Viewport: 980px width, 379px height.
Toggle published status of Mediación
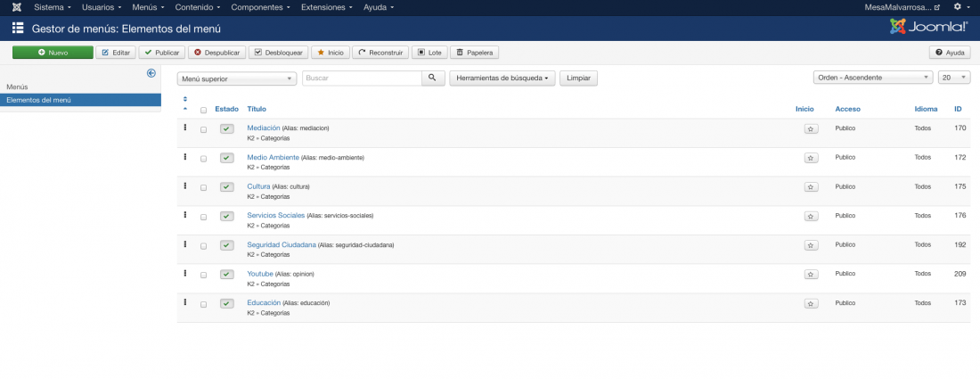[x=227, y=128]
